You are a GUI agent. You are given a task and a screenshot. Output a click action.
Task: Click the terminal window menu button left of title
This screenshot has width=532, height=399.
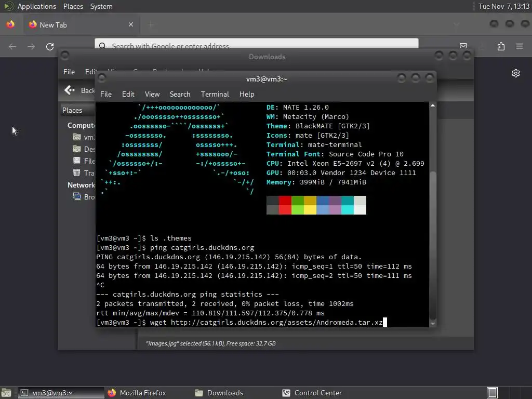(x=102, y=78)
